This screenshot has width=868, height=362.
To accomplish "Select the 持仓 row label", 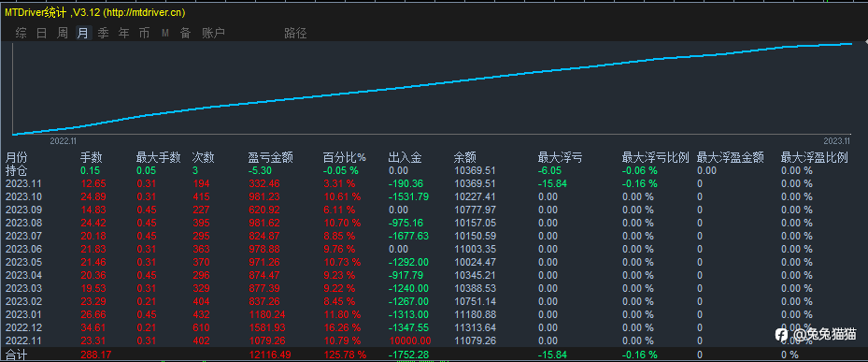I will pyautogui.click(x=16, y=170).
